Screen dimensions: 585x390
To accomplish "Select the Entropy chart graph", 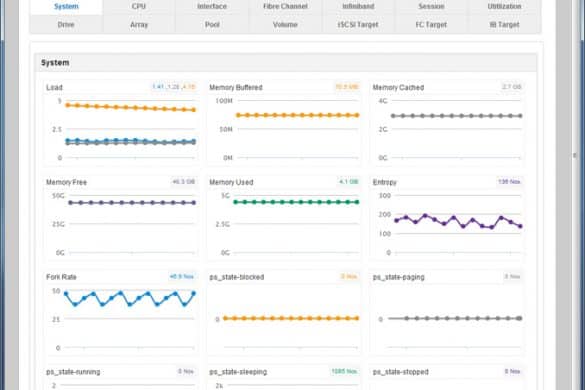I will pyautogui.click(x=448, y=224).
